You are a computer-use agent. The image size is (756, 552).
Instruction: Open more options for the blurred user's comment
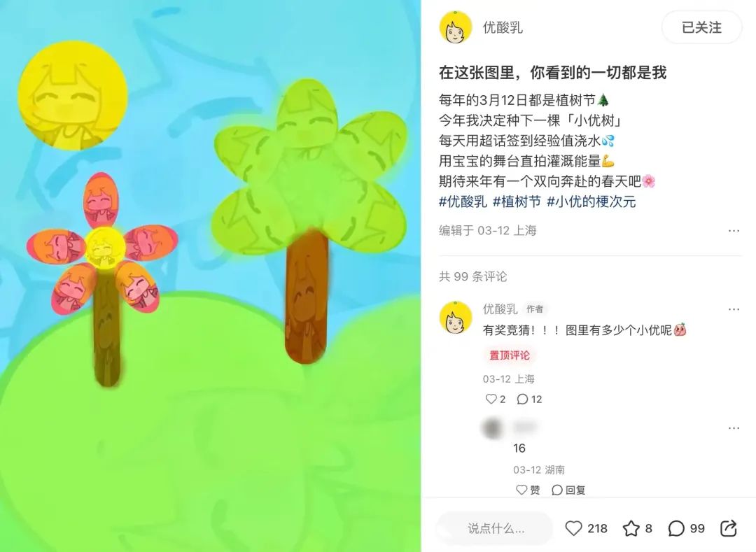point(734,427)
